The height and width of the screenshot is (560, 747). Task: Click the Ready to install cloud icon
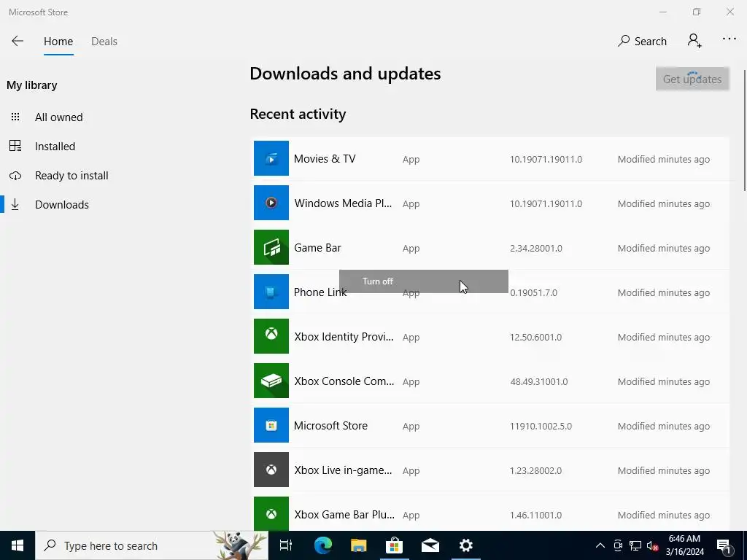tap(15, 176)
